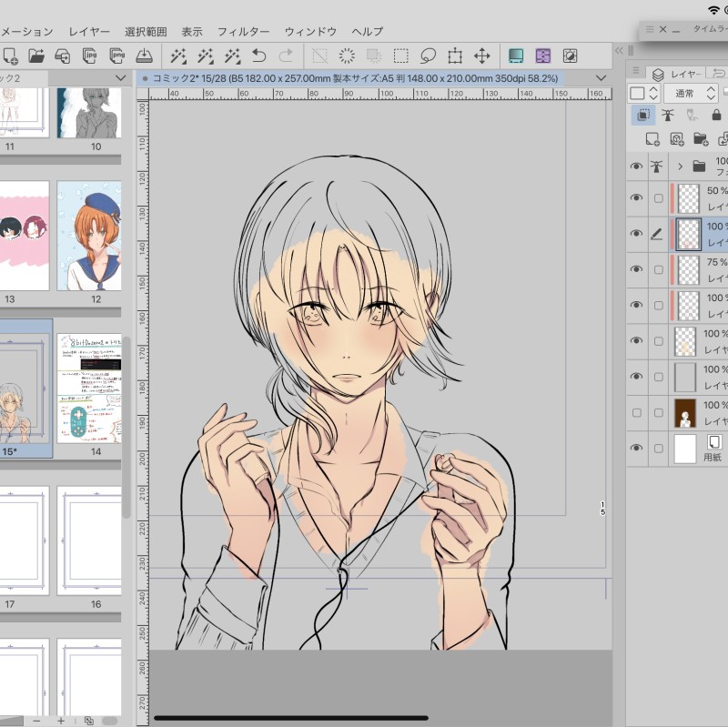Click the grayed draft layer icon
This screenshot has width=728, height=727.
pyautogui.click(x=692, y=116)
